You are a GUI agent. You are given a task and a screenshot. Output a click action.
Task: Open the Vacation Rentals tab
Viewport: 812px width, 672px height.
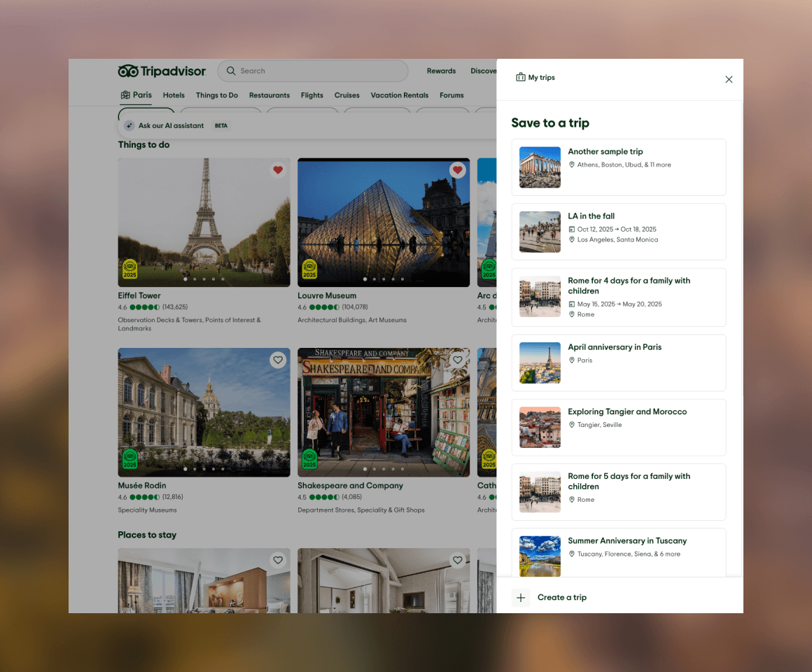pos(399,95)
